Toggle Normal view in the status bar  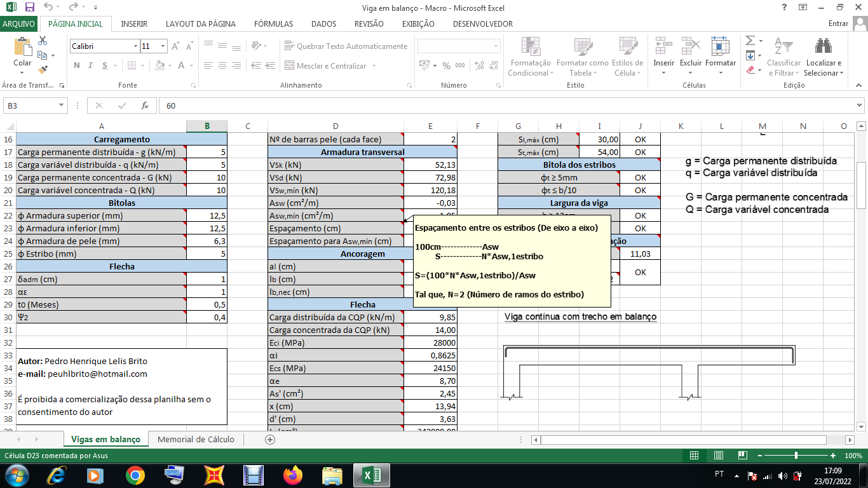coord(695,456)
